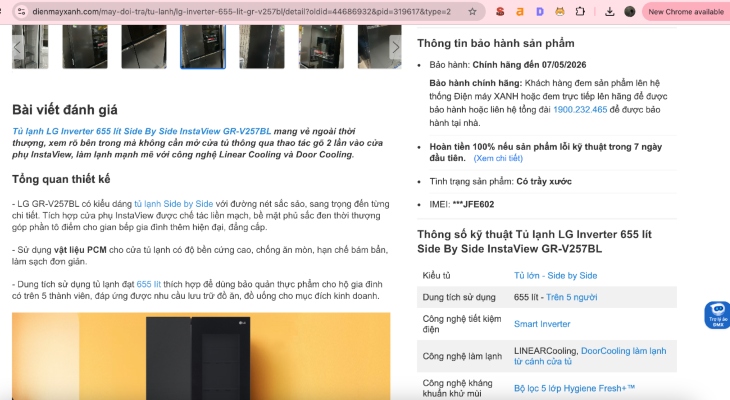This screenshot has width=730, height=400.
Task: Open the 'Tủ lớn - Side by Side' link
Action: coord(555,276)
